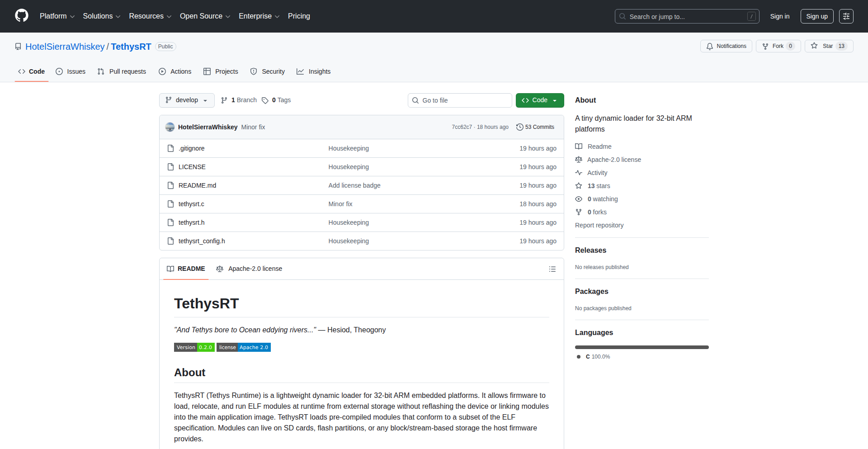The width and height of the screenshot is (868, 449).
Task: Open the Report repository link
Action: (x=599, y=225)
